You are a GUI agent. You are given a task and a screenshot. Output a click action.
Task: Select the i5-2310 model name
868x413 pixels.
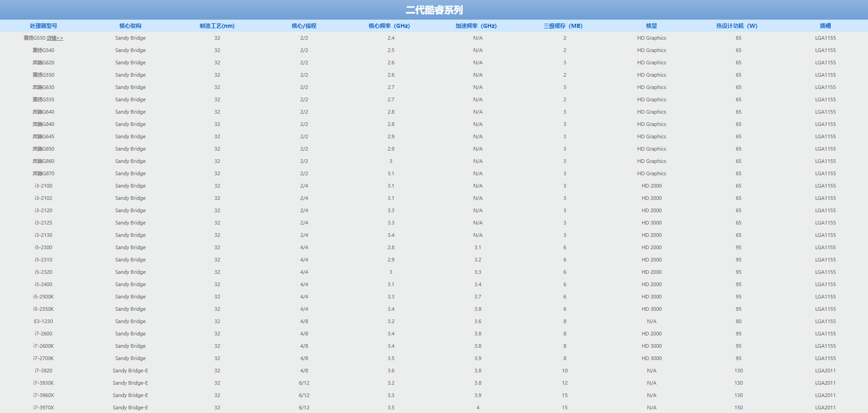[43, 260]
